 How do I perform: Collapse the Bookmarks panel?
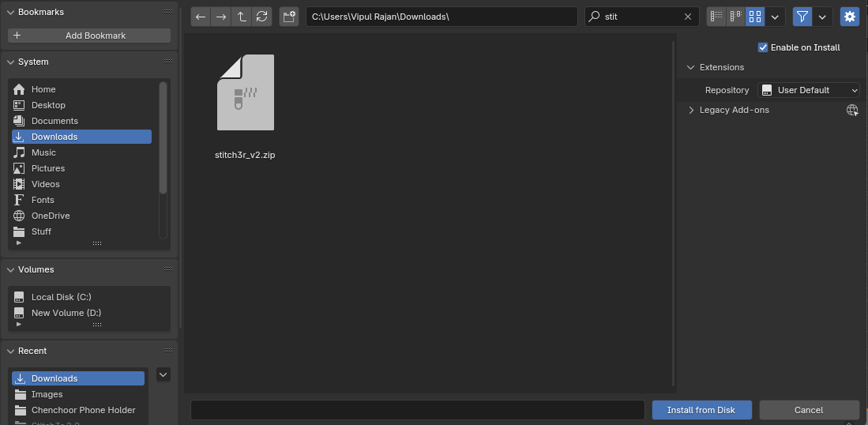point(10,12)
